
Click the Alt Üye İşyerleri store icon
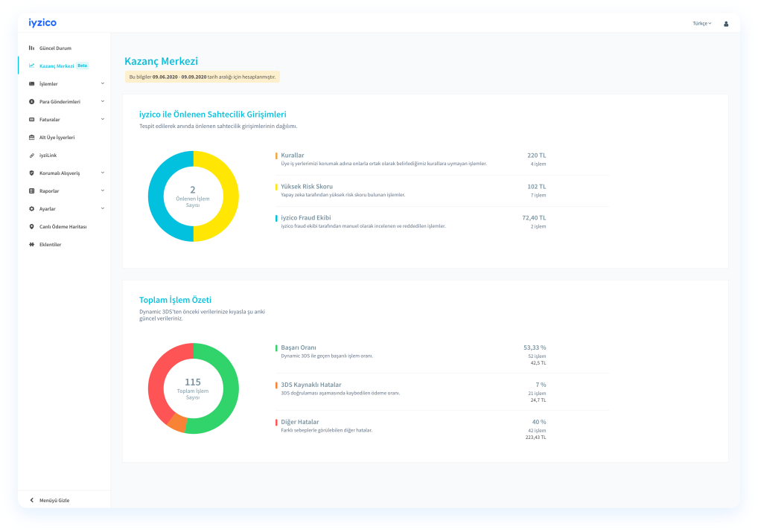coord(31,137)
